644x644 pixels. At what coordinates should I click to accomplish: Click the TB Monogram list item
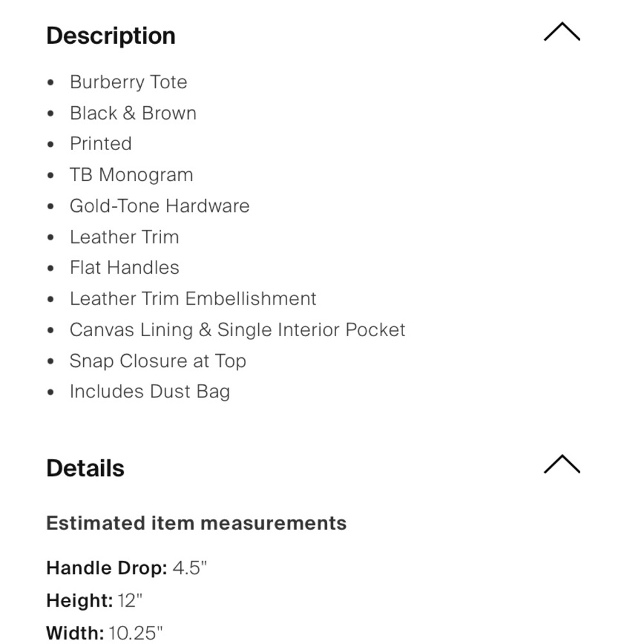coord(131,175)
